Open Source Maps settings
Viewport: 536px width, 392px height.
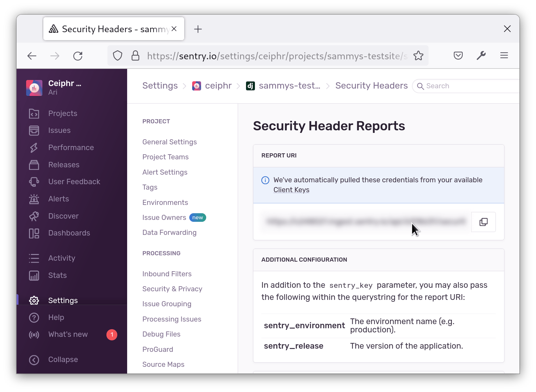[163, 365]
